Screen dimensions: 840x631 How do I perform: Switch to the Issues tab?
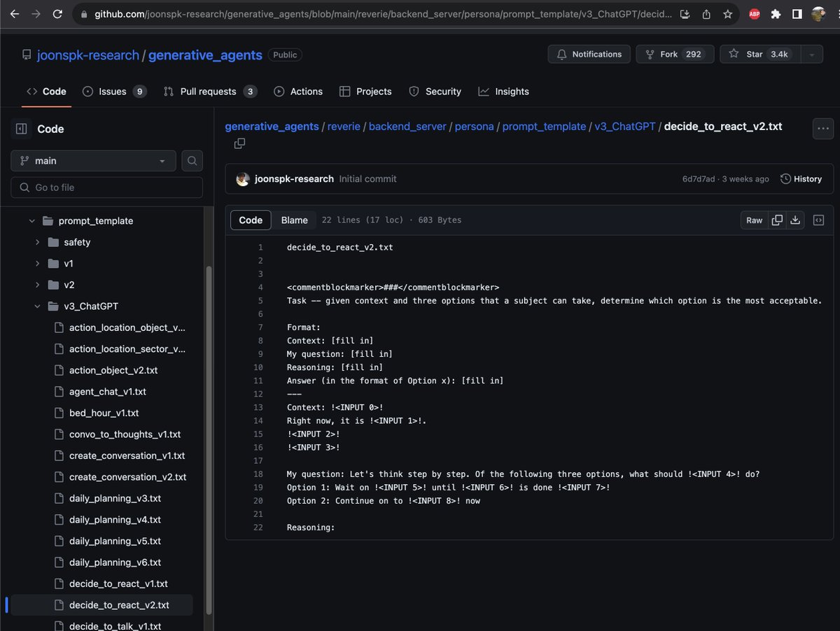point(113,92)
